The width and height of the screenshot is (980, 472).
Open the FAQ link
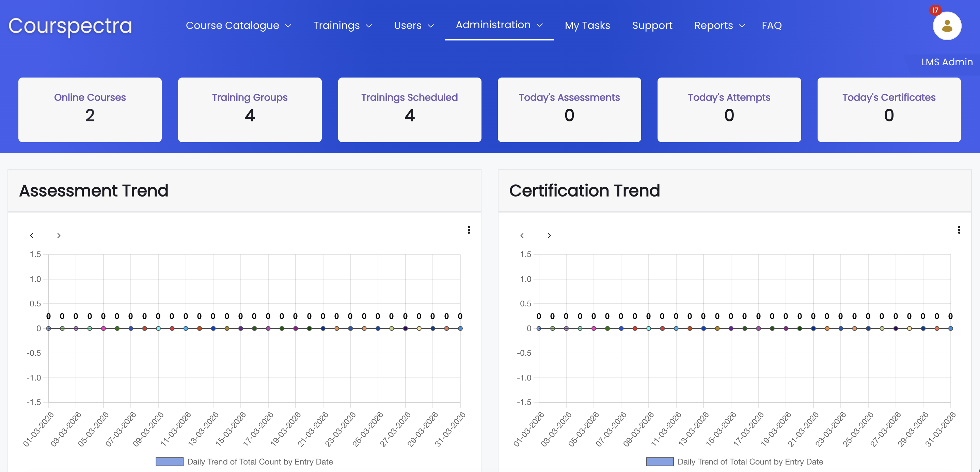(771, 26)
